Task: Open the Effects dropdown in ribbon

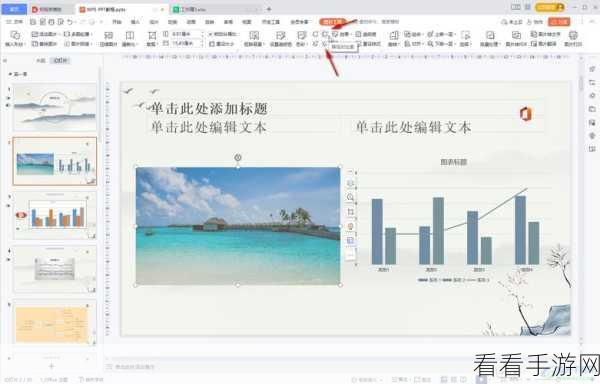Action: [341, 34]
